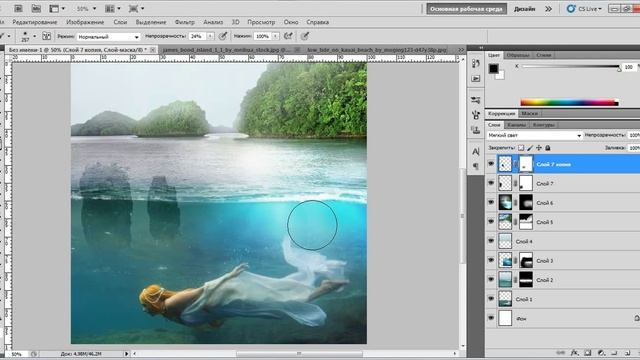Create a new layer icon
This screenshot has width=640, height=360.
tap(627, 352)
